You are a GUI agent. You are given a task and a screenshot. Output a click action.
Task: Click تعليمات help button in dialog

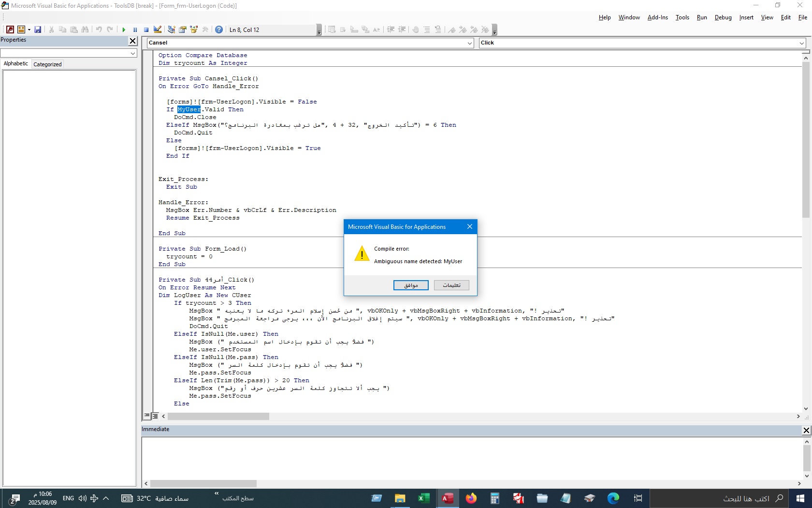(451, 285)
